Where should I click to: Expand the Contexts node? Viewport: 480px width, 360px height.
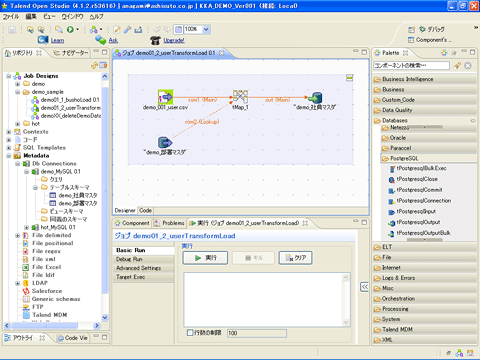coord(9,132)
